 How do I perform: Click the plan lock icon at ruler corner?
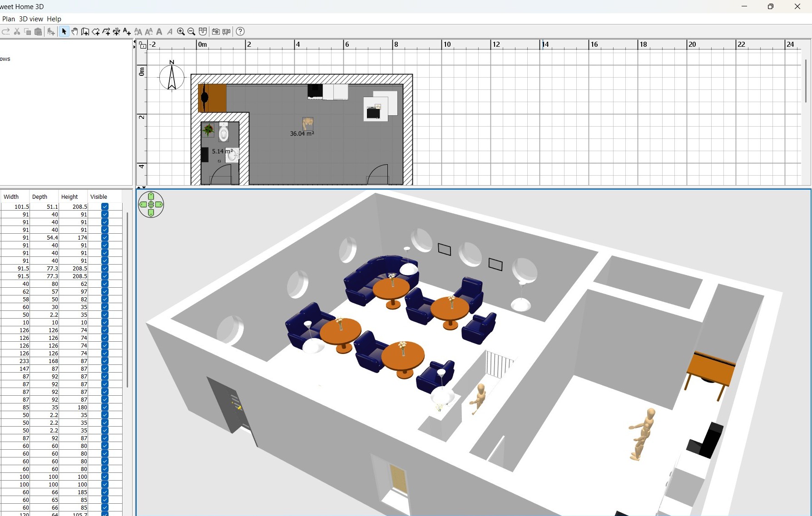tap(143, 45)
